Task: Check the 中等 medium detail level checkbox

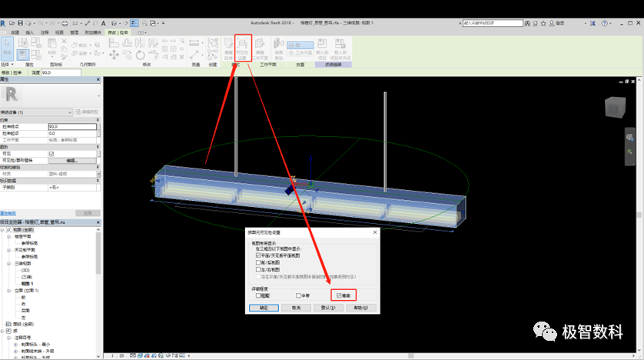Action: pos(299,295)
